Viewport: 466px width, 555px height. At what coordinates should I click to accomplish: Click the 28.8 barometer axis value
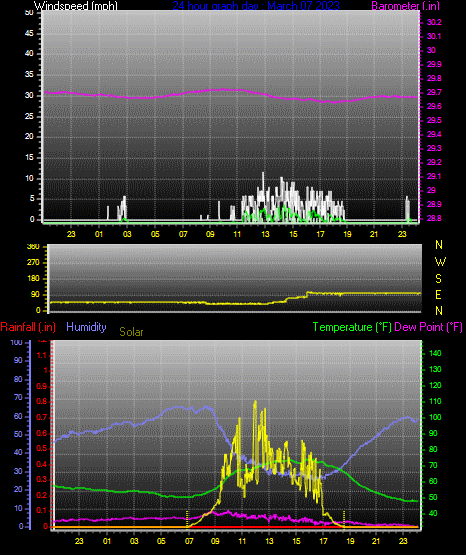tap(434, 218)
